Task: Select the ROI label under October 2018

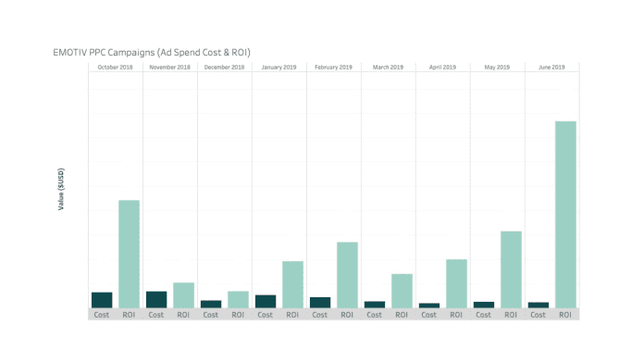Action: pos(129,315)
